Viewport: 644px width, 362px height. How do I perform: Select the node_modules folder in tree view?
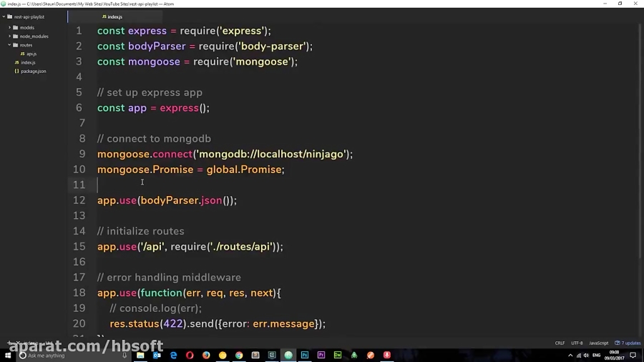pos(34,36)
